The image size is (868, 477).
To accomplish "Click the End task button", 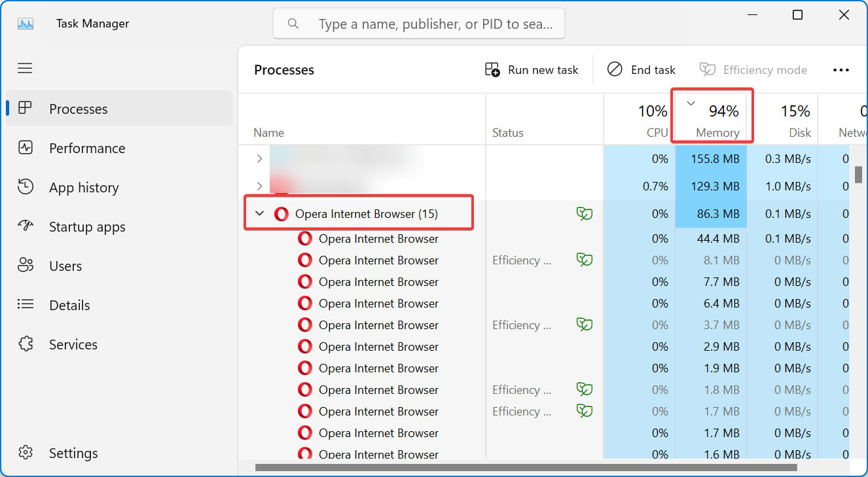I will 642,70.
